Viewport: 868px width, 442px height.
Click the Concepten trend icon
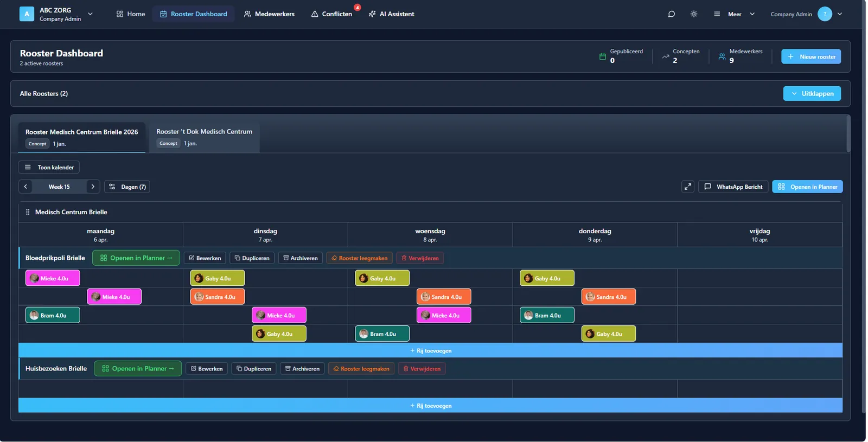coord(666,56)
